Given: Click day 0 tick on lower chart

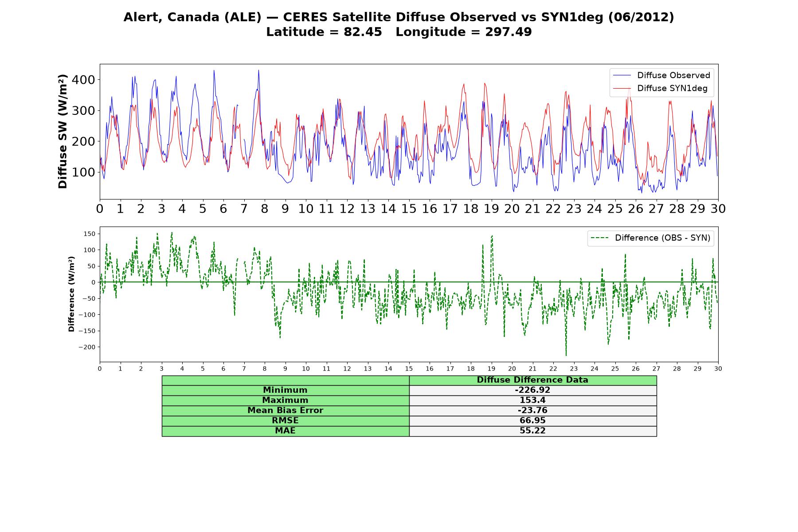Looking at the screenshot, I should (x=100, y=368).
